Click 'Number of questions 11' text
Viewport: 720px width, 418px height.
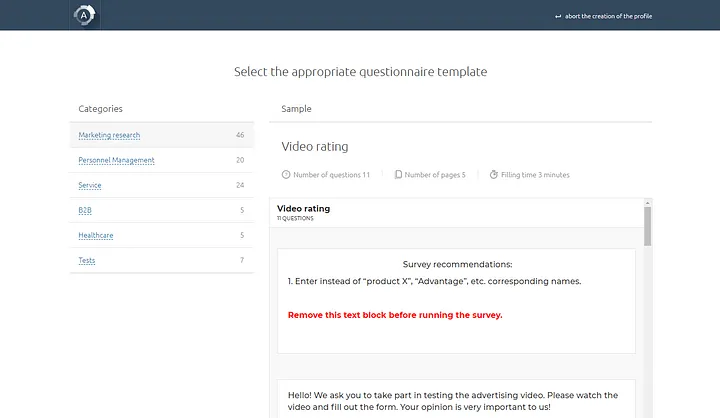[332, 175]
